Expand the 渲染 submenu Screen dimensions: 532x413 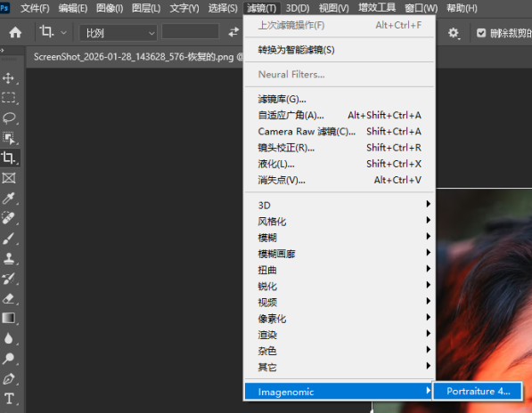[340, 335]
